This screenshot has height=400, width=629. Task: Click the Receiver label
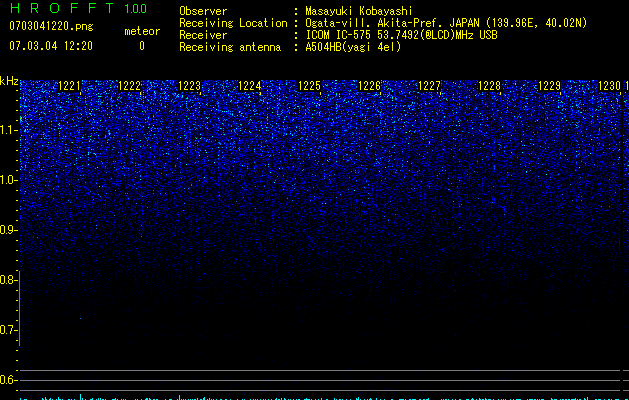[203, 35]
